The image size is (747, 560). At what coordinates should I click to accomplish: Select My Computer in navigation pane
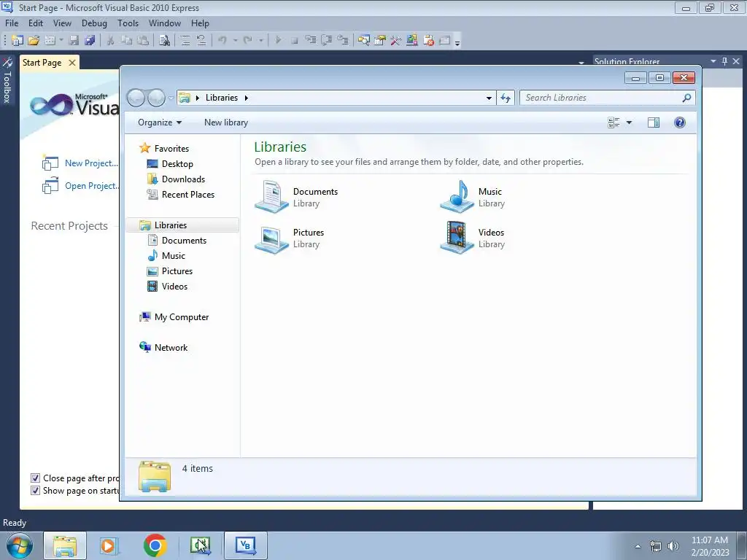click(181, 317)
